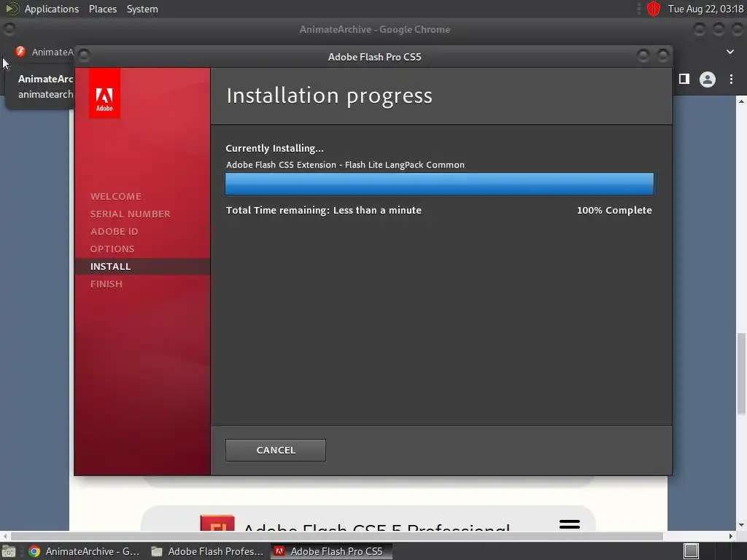Click 'Flash Lite LangPack Common' component text
This screenshot has width=747, height=560.
click(x=404, y=165)
